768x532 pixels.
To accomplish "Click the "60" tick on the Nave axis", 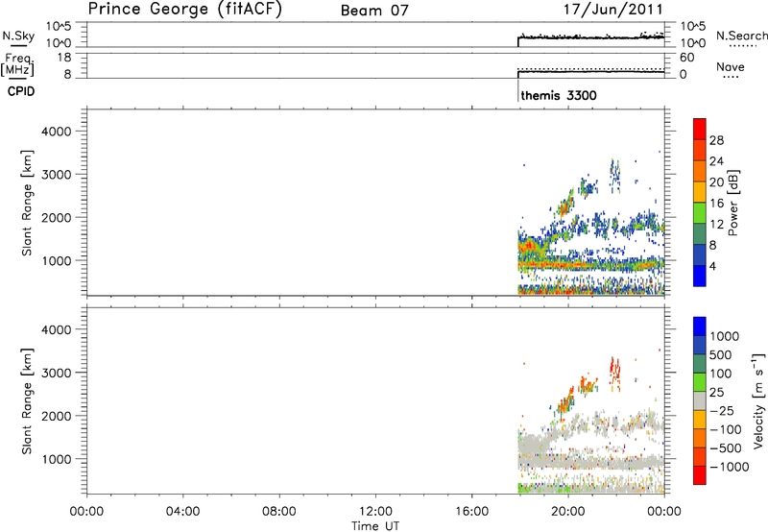I will pos(686,58).
